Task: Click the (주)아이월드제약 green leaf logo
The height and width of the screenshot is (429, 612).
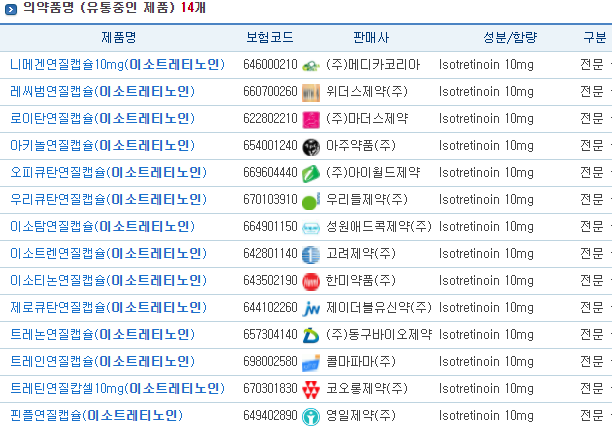Action: (x=311, y=174)
